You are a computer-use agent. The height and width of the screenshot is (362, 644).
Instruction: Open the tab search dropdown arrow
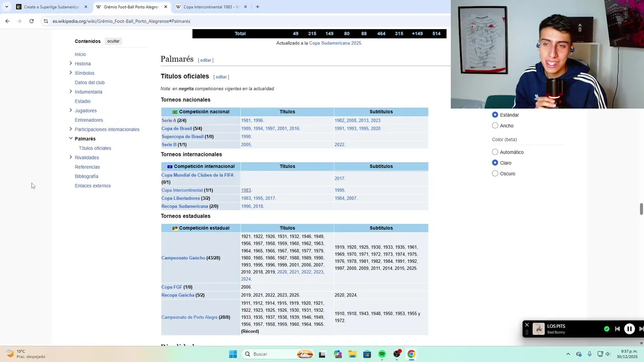click(7, 7)
